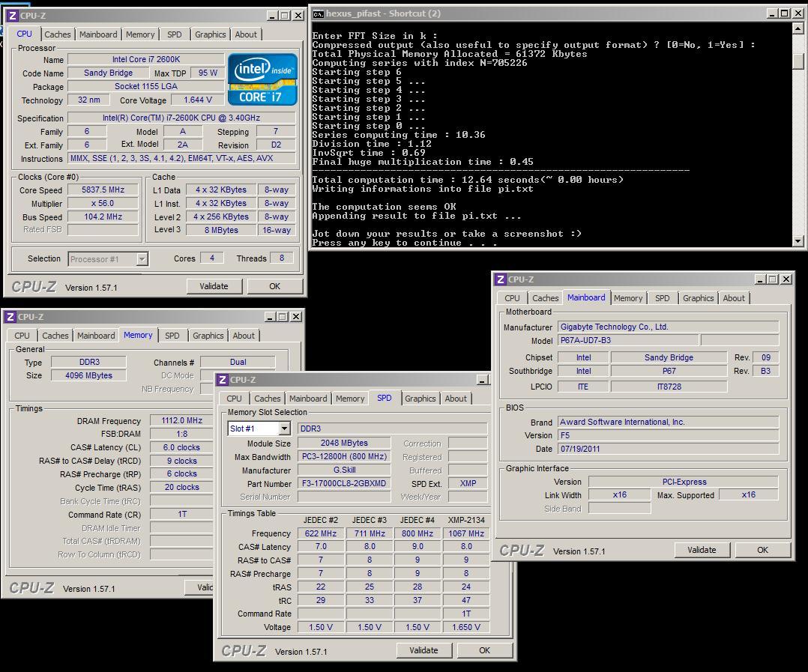The image size is (808, 672).
Task: Click OK in the SPD window
Action: 484,650
